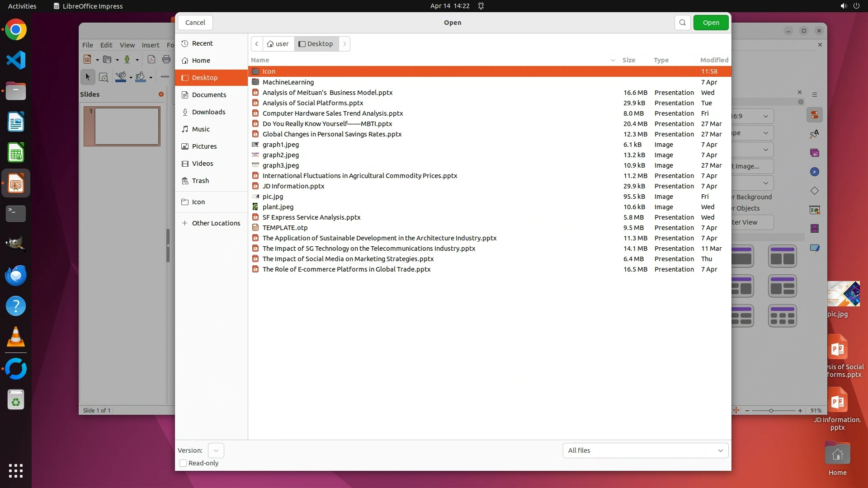This screenshot has width=868, height=488.
Task: Click the Name column sort arrow
Action: click(613, 60)
